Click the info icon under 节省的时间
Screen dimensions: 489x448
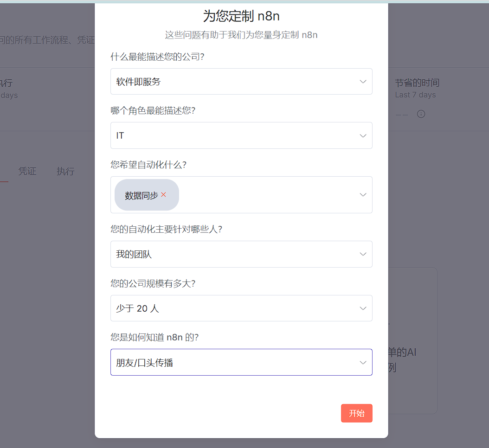(x=421, y=114)
